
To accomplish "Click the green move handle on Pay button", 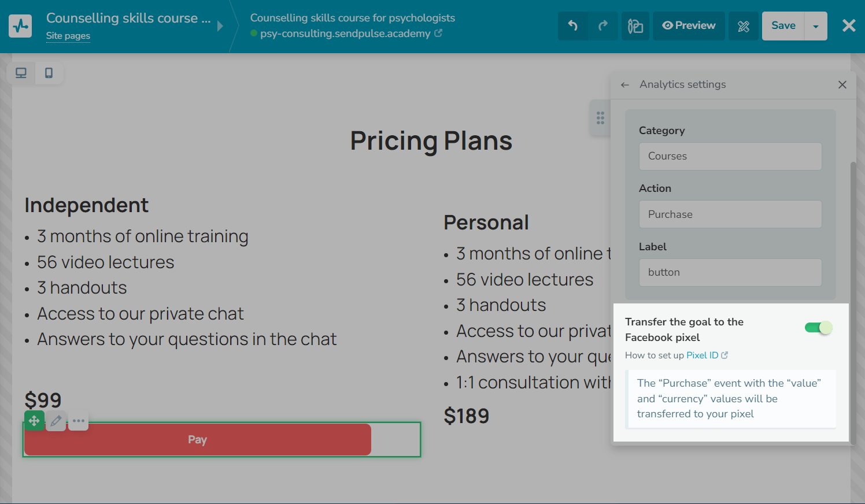I will pos(34,421).
